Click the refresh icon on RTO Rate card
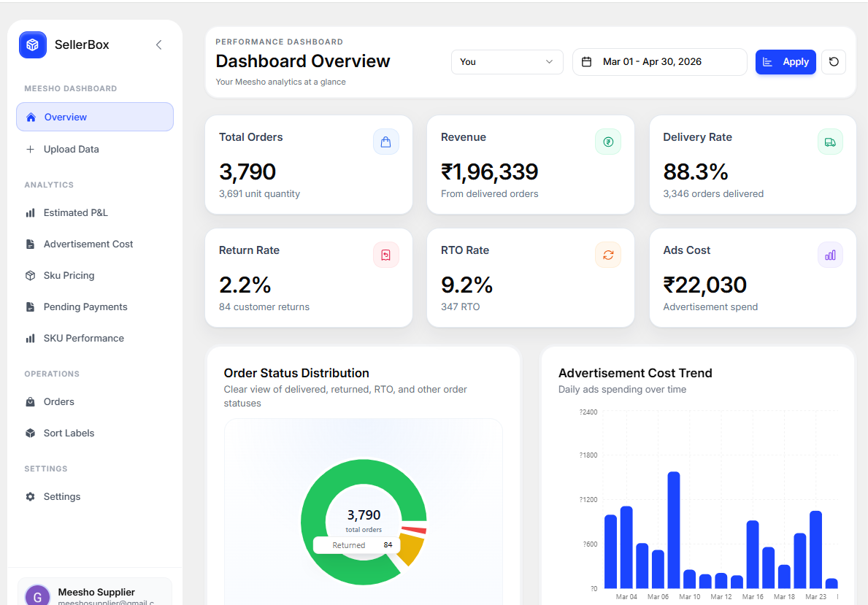 coord(608,255)
